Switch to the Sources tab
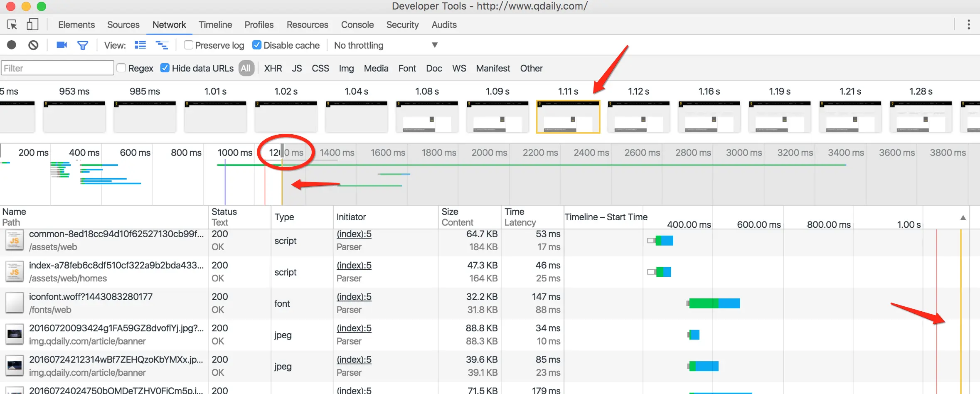Screen dimensions: 980x394 (123, 25)
